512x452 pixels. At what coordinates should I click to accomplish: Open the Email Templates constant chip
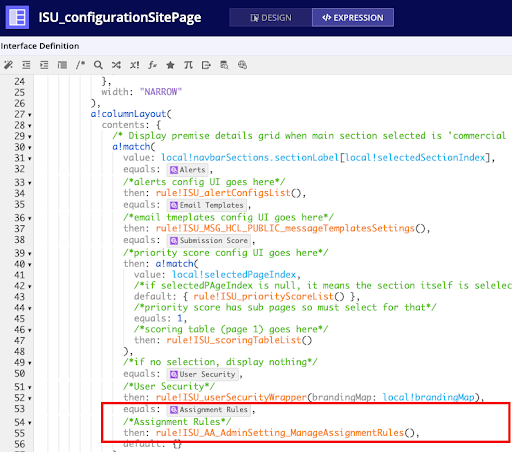click(207, 205)
